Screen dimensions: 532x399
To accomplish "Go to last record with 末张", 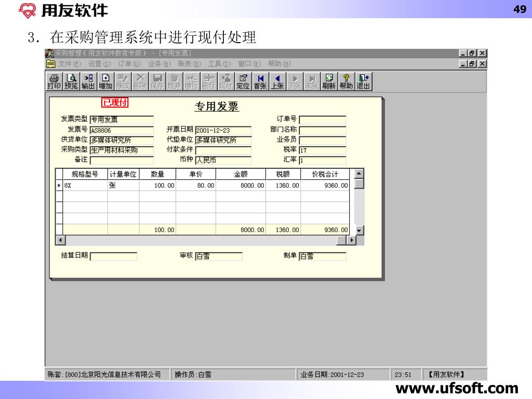I will tap(312, 82).
